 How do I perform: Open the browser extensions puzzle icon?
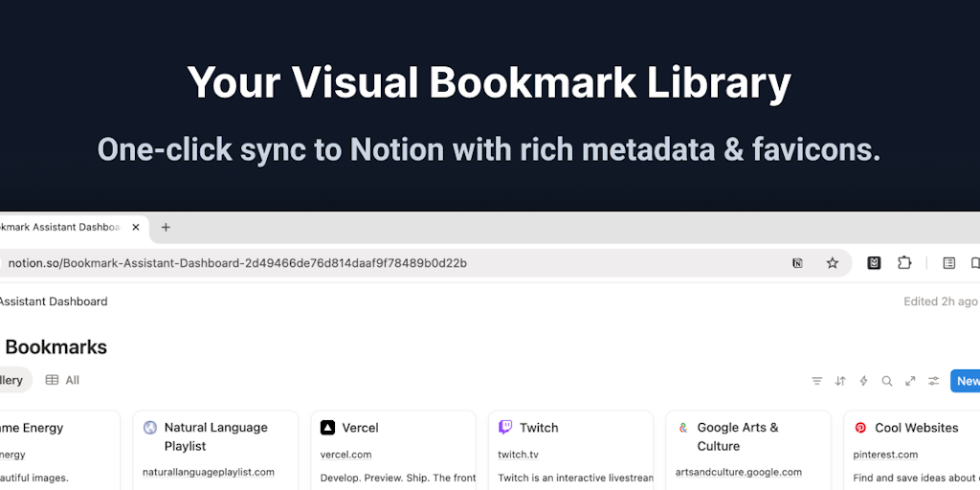click(904, 263)
